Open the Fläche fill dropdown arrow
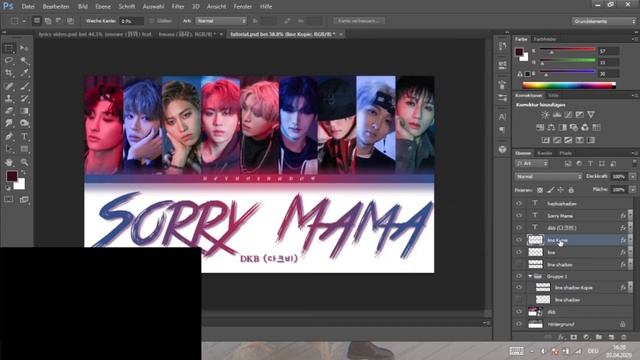Screen dimensions: 640x360 tap(632, 189)
